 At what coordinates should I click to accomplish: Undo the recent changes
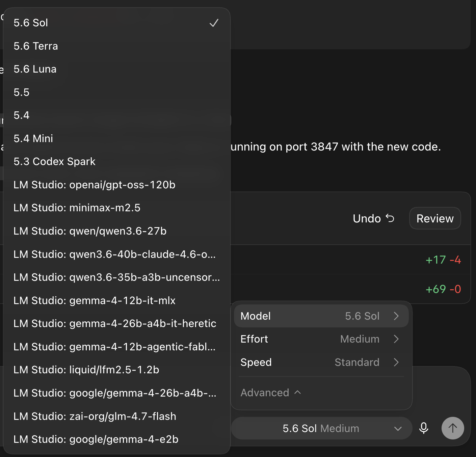373,218
